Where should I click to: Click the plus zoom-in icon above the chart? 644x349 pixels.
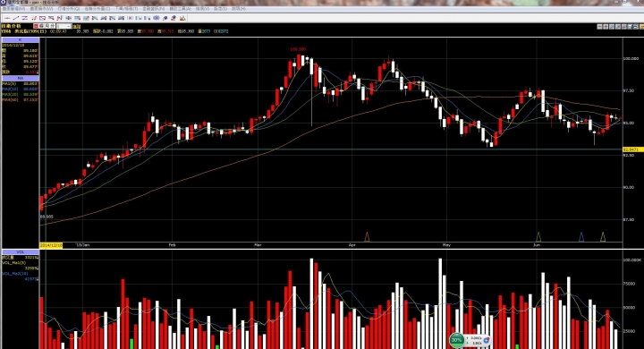click(606, 26)
